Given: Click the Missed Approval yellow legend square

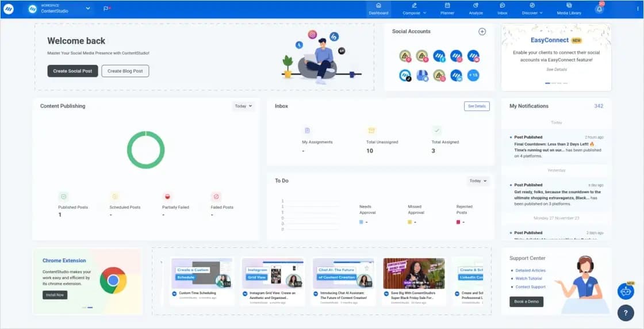Looking at the screenshot, I should point(409,222).
